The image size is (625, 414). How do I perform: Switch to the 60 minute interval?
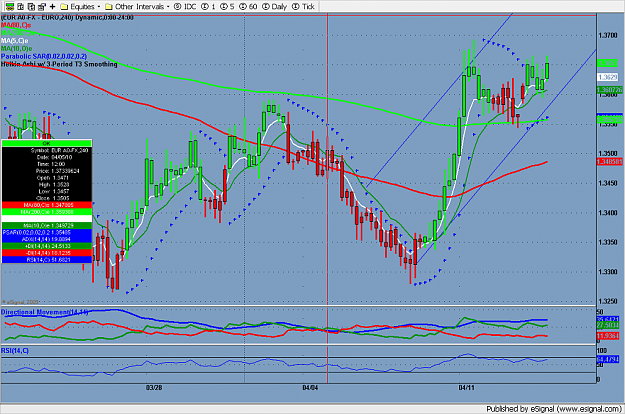point(248,6)
